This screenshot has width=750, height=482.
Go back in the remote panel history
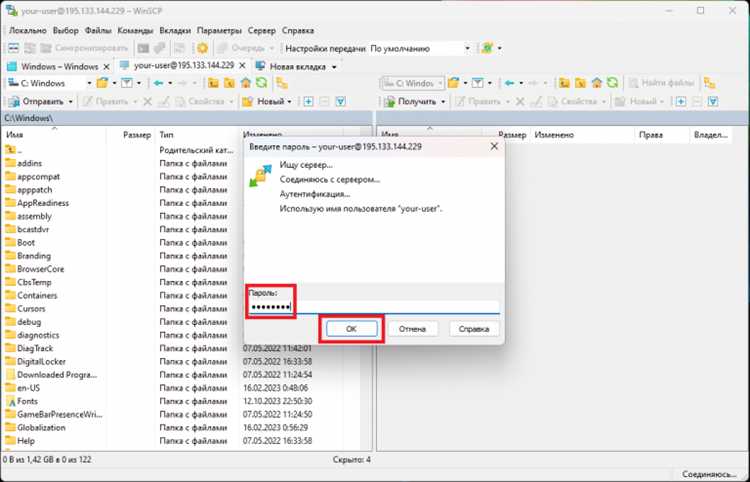(x=509, y=83)
